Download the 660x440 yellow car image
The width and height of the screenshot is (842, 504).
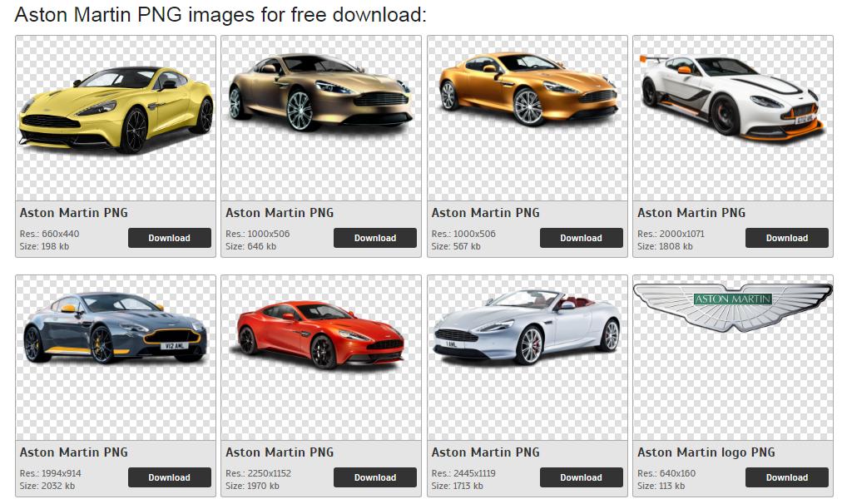coord(169,238)
